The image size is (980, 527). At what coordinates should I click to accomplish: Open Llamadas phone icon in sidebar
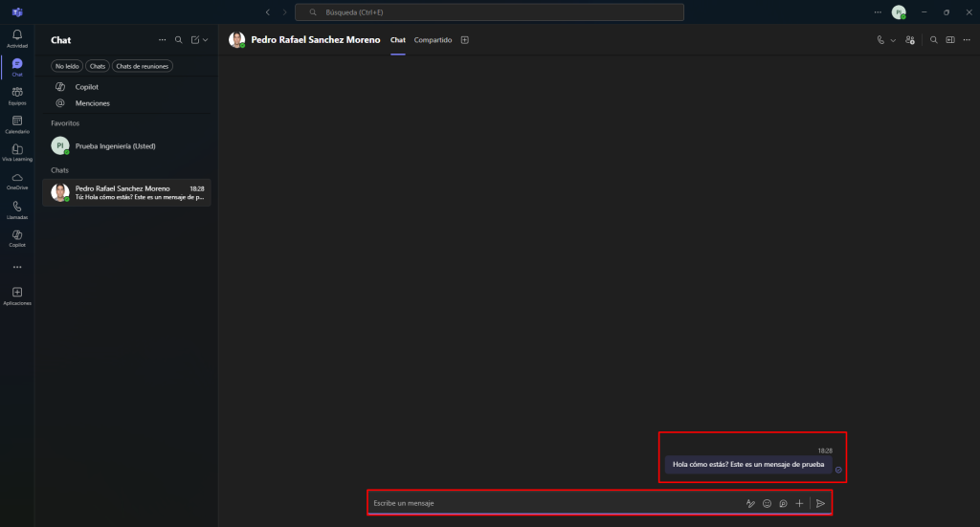click(x=16, y=209)
